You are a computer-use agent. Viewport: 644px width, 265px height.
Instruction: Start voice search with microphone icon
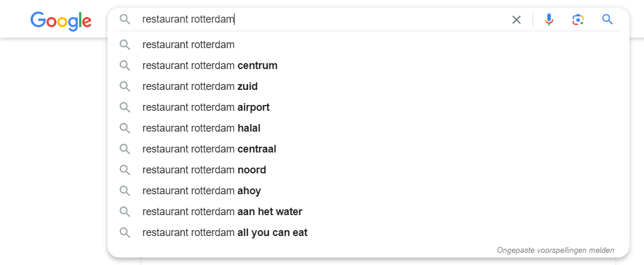(x=549, y=20)
